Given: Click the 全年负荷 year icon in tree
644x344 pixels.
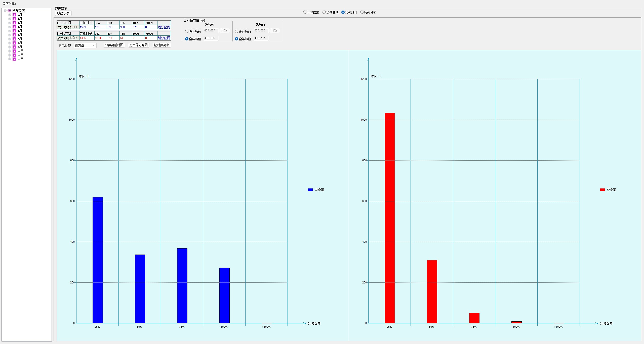Looking at the screenshot, I should coord(10,11).
